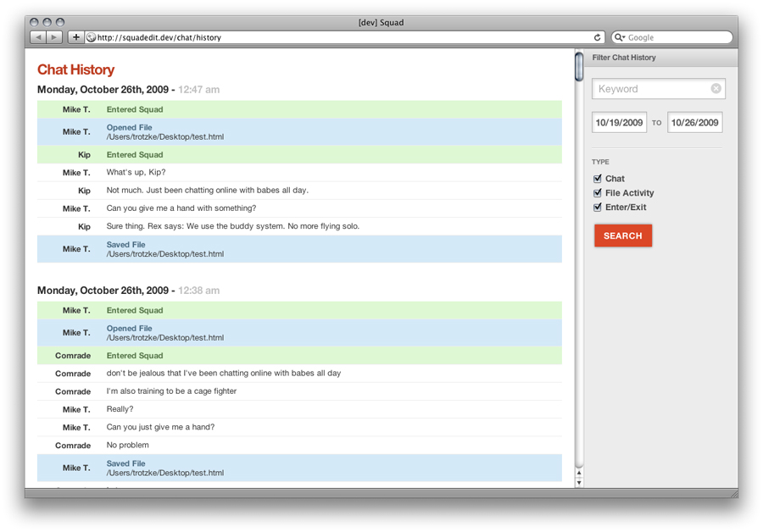Click the URL address bar

click(x=339, y=37)
